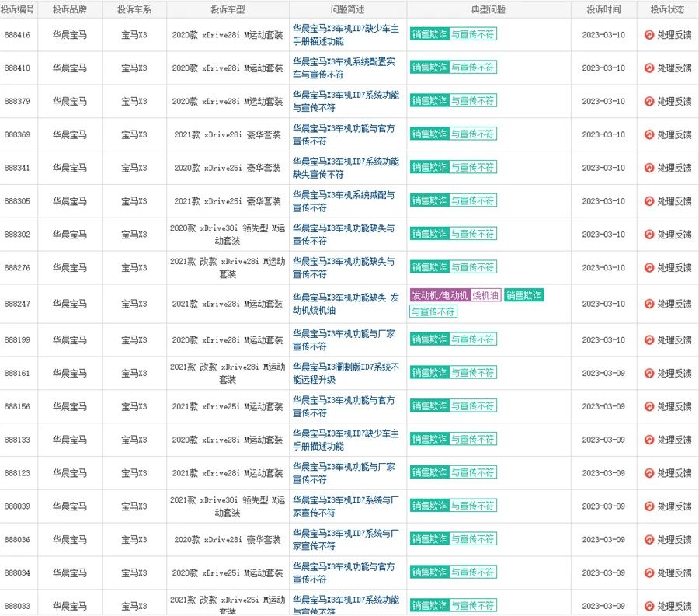
Task: Click the status icon in row 888034
Action: tap(649, 573)
